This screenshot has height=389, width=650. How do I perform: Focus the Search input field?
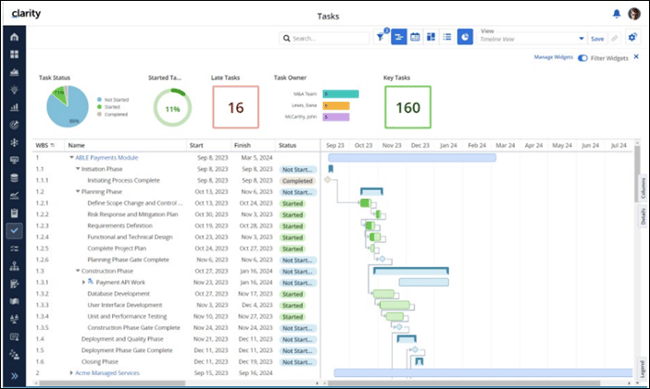point(324,38)
